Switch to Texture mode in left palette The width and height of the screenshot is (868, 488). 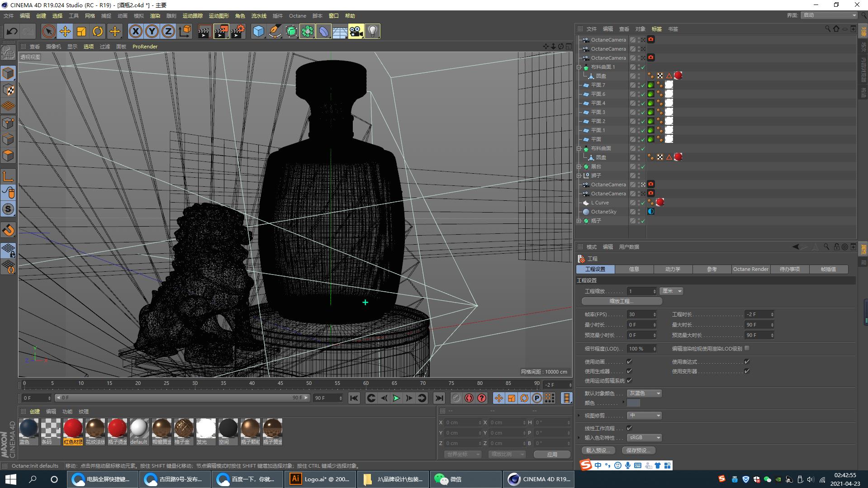pos(8,90)
